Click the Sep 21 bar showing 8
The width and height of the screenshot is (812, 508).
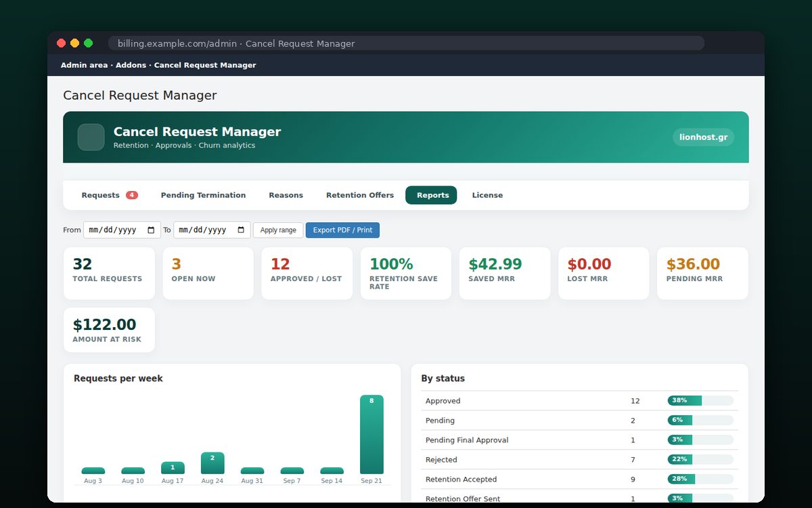(371, 434)
